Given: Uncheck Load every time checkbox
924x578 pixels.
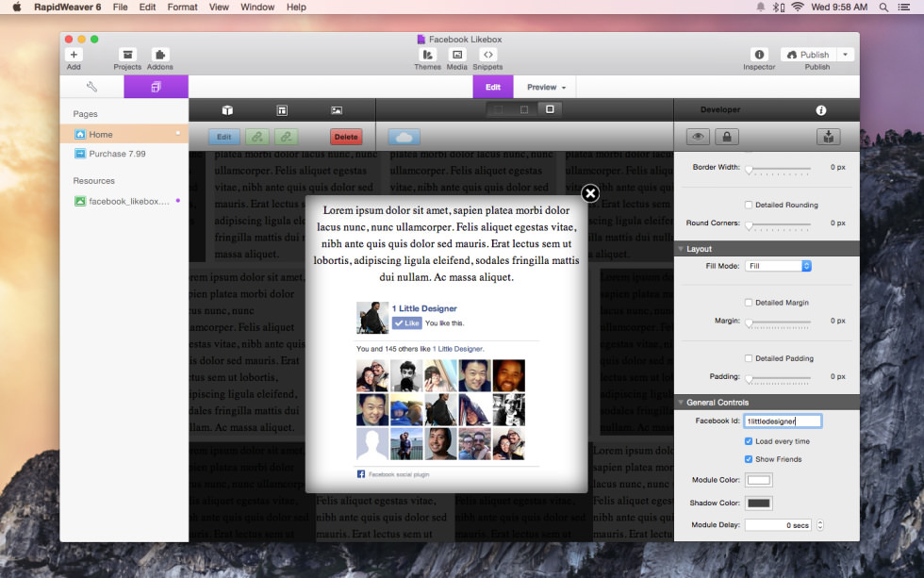Looking at the screenshot, I should coord(749,441).
